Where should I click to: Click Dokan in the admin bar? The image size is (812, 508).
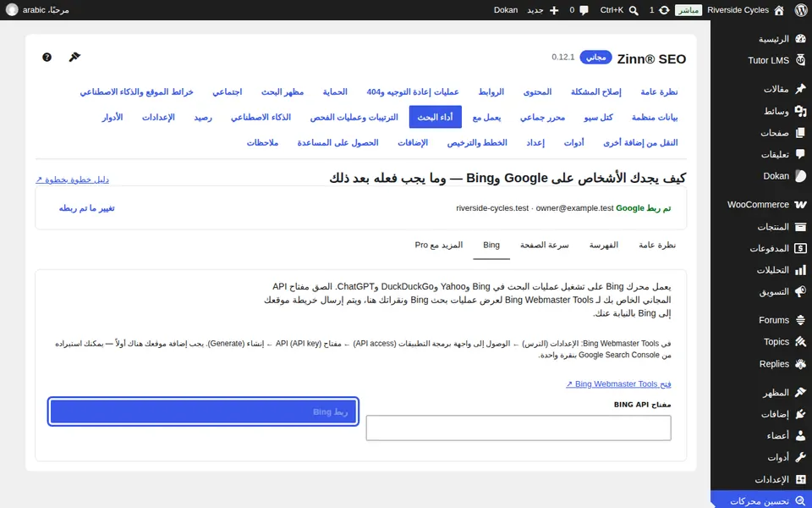pyautogui.click(x=506, y=10)
